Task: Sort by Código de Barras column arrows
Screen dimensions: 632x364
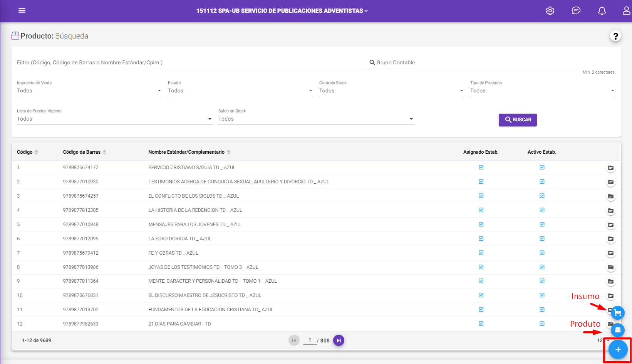Action: pyautogui.click(x=104, y=152)
